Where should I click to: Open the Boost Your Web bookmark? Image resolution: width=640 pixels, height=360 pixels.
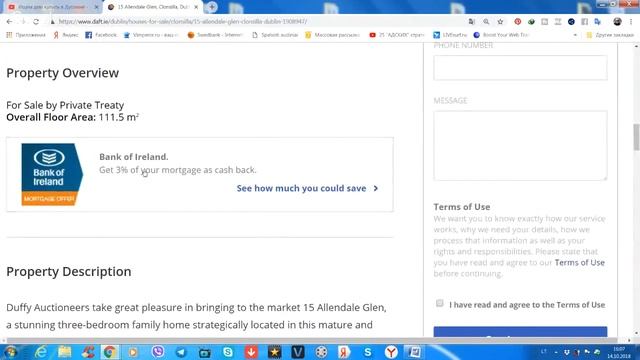pyautogui.click(x=501, y=35)
